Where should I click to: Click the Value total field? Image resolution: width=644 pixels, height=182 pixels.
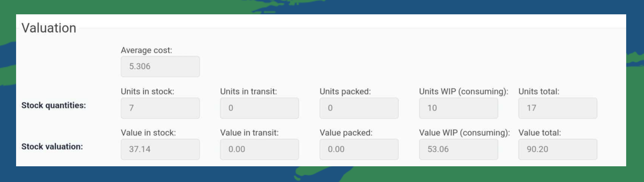coord(558,150)
